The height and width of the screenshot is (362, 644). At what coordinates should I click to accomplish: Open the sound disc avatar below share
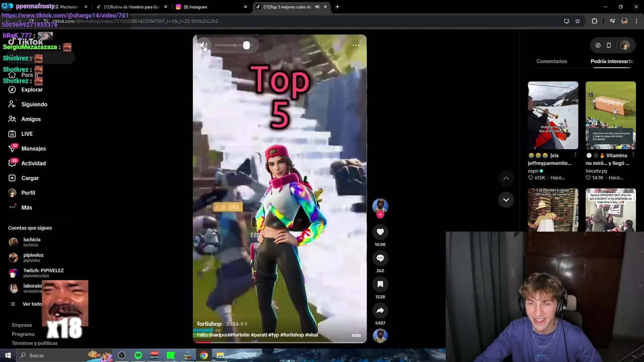[x=380, y=335]
